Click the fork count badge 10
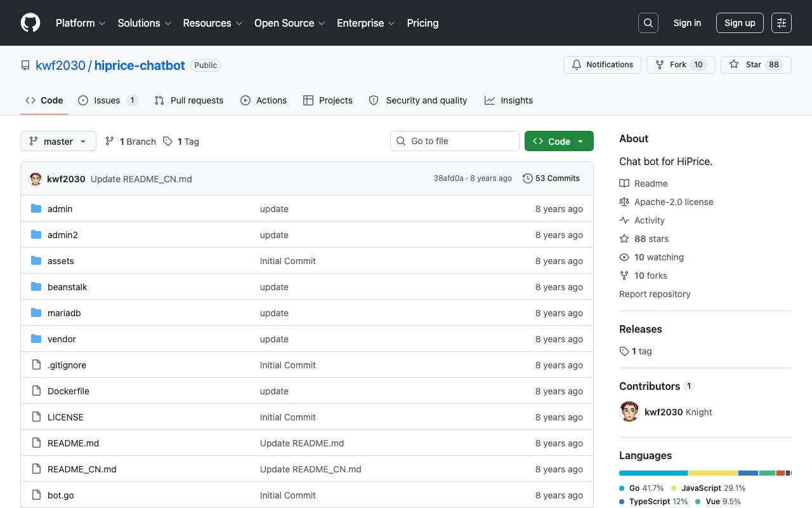This screenshot has width=812, height=508. pos(698,65)
